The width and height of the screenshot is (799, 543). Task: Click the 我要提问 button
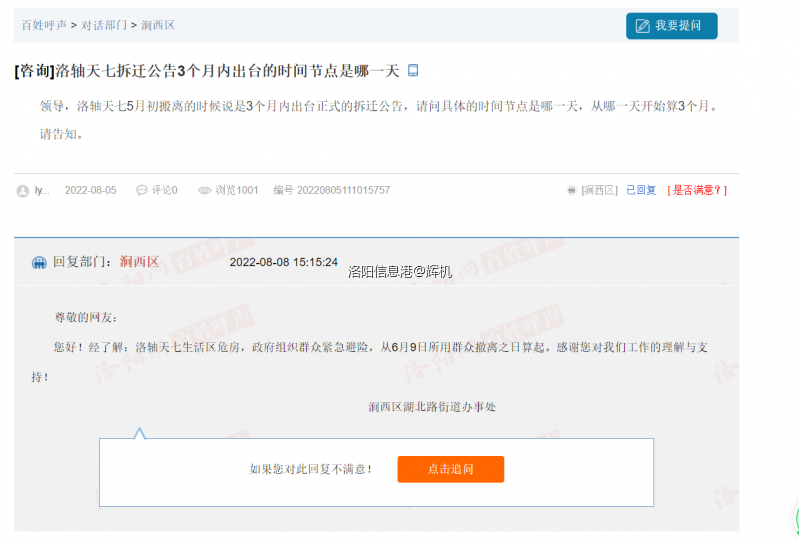[x=671, y=26]
